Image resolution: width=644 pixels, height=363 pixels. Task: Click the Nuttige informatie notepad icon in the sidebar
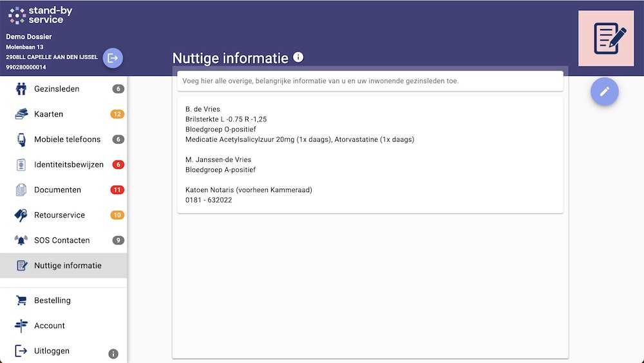pos(22,266)
